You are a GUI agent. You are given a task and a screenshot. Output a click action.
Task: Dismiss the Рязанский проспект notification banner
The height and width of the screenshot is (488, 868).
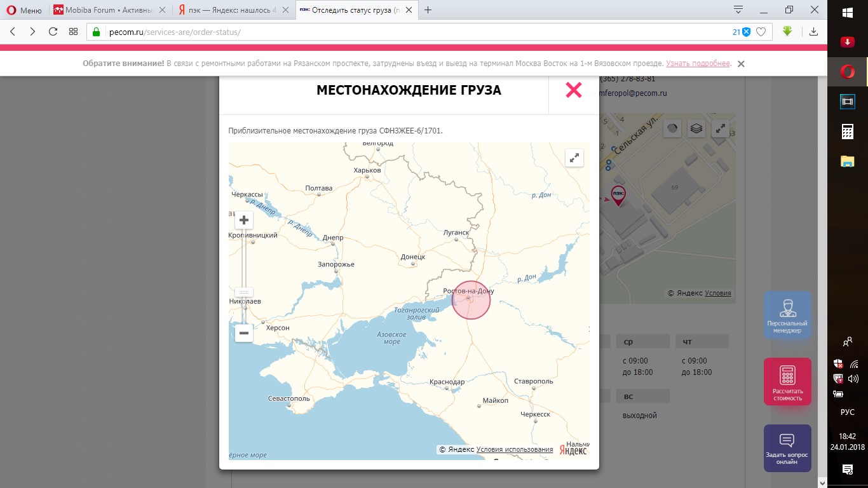coord(741,64)
